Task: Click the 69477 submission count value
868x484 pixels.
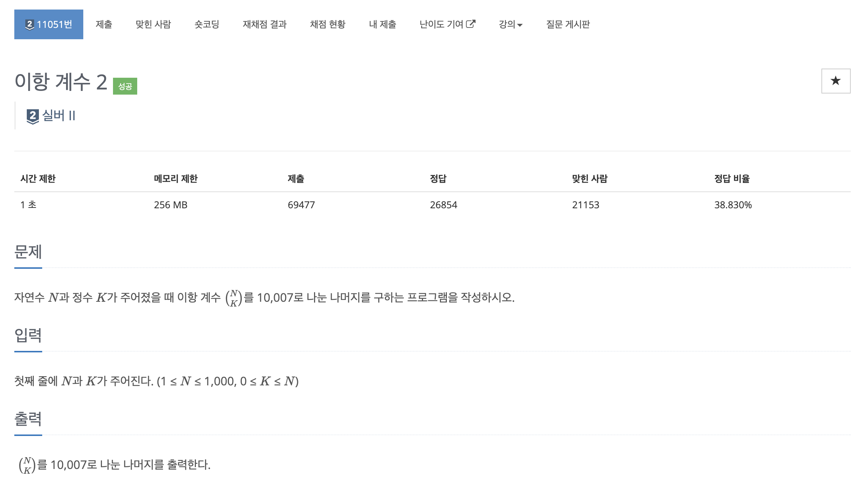Action: pos(301,205)
